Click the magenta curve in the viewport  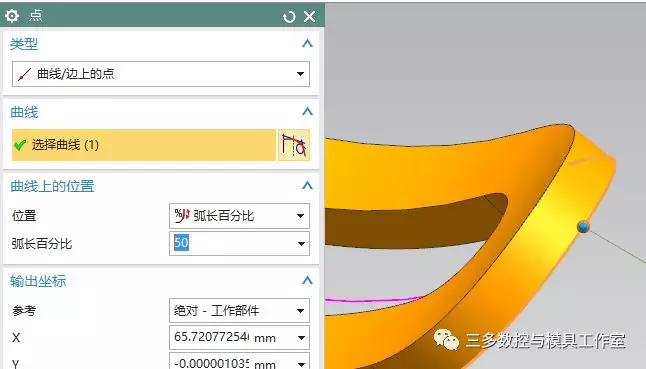pos(375,299)
